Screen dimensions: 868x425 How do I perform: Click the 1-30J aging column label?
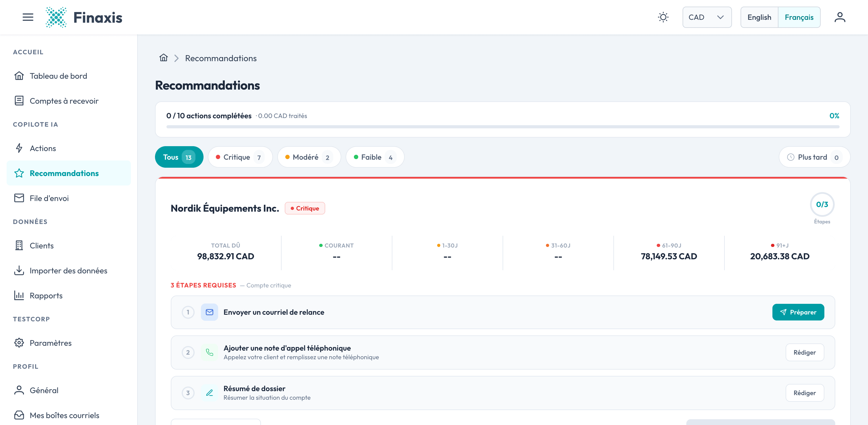pos(447,245)
